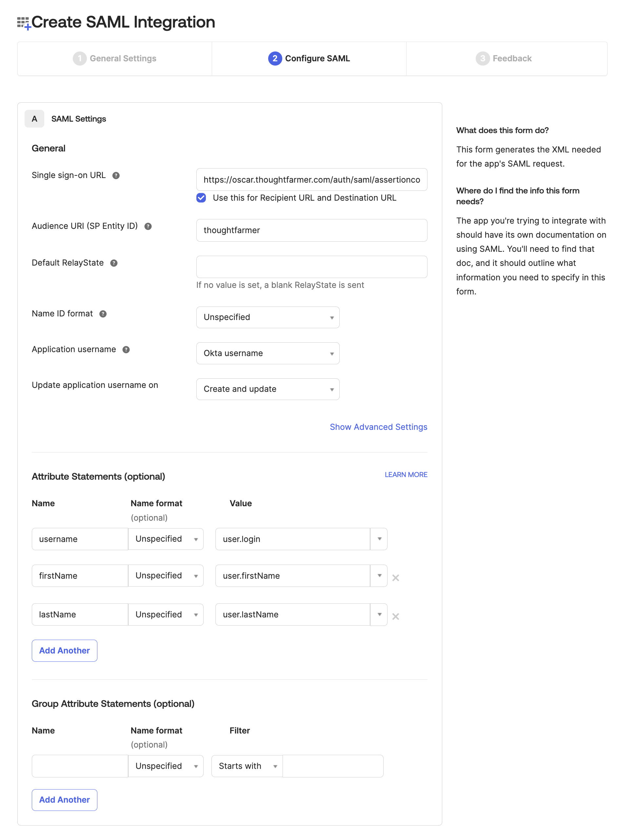Expand the Update application username on dropdown

point(268,389)
